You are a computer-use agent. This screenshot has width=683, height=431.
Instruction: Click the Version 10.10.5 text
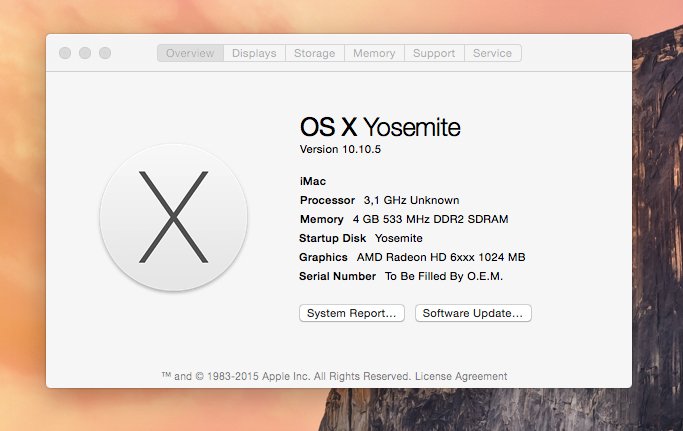pyautogui.click(x=340, y=149)
